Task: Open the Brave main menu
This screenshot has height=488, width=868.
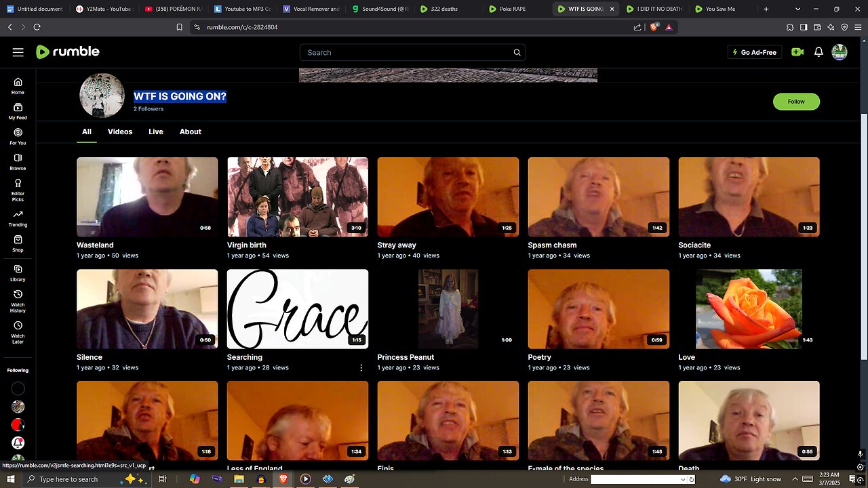Action: [858, 27]
